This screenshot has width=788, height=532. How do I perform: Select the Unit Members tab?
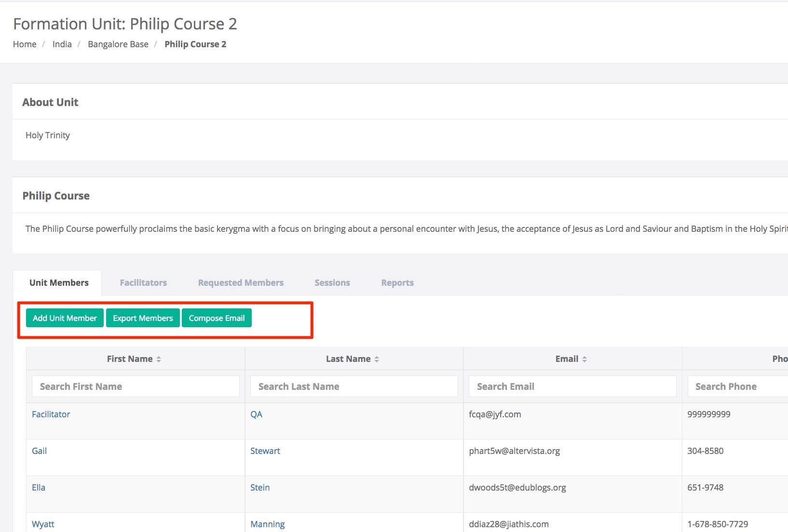(x=59, y=283)
